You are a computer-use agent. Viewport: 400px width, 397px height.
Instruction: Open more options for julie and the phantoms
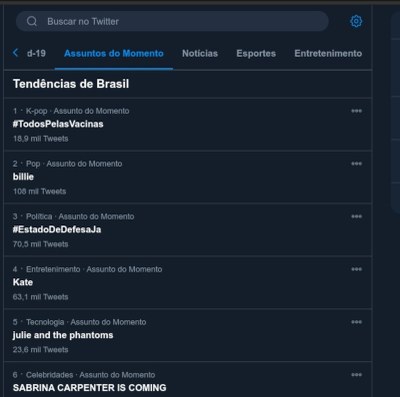(356, 322)
